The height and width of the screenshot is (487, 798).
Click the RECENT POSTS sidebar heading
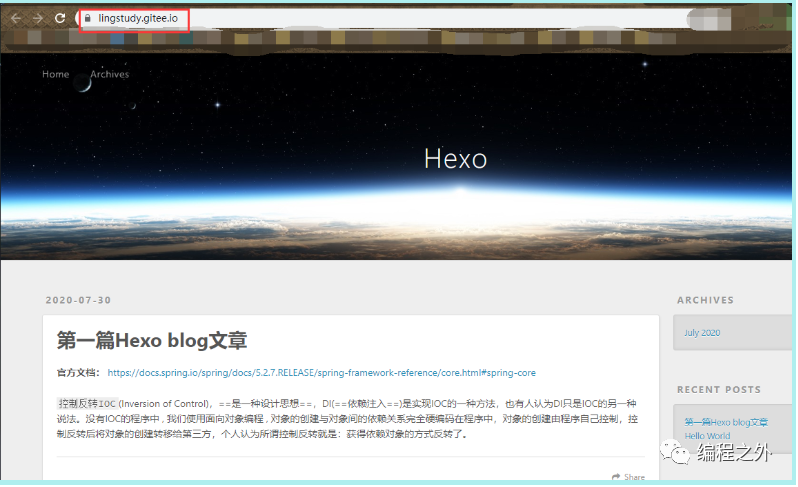719,390
